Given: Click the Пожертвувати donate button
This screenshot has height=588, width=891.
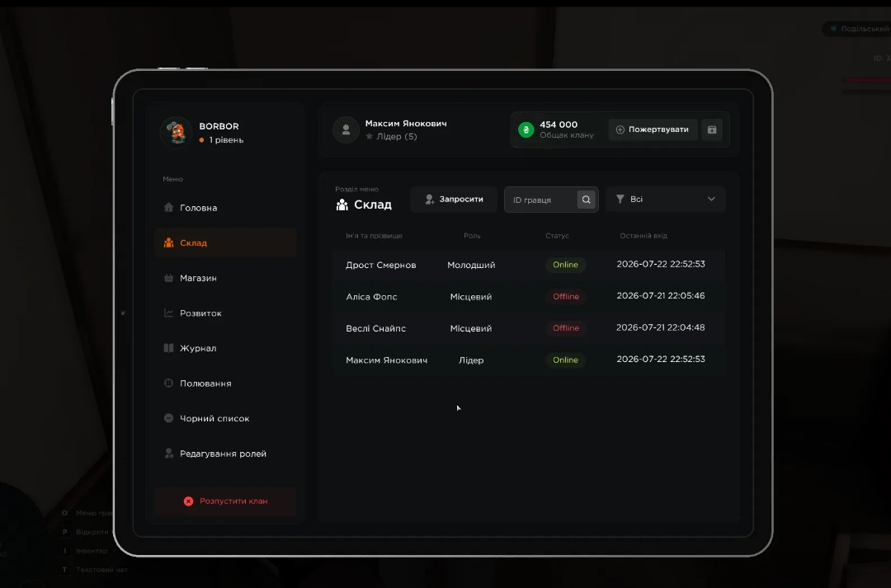Looking at the screenshot, I should coord(653,129).
